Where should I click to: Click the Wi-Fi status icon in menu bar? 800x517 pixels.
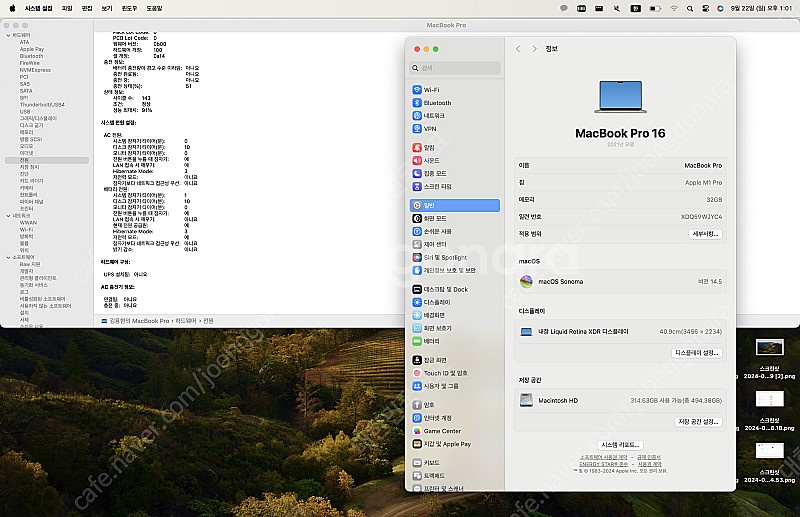[673, 8]
